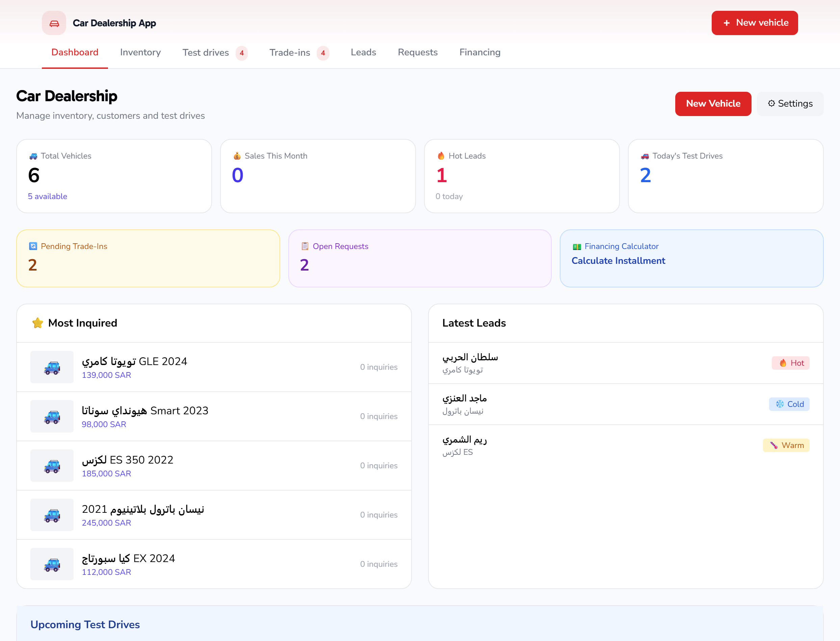Open the تويوتا كامري GLE 2024 listing
840x641 pixels.
click(214, 367)
